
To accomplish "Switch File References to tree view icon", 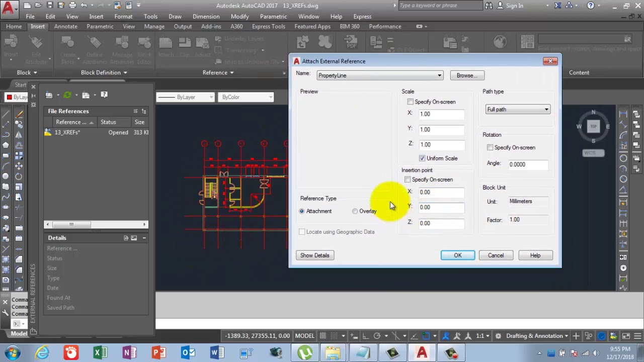I will pos(144,111).
